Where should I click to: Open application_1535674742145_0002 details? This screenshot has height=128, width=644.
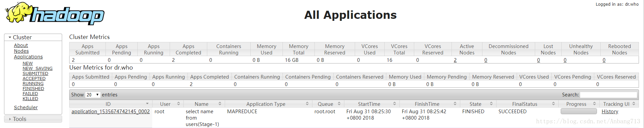click(x=111, y=112)
